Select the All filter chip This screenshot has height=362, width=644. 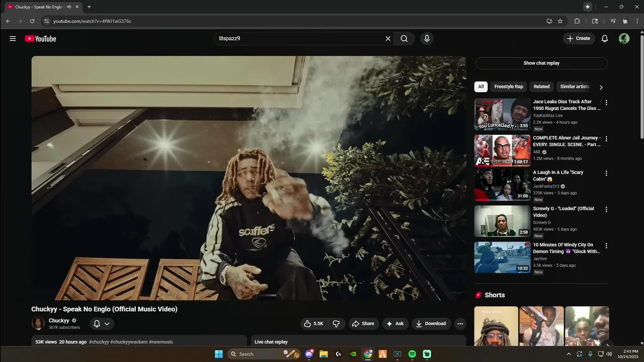480,86
